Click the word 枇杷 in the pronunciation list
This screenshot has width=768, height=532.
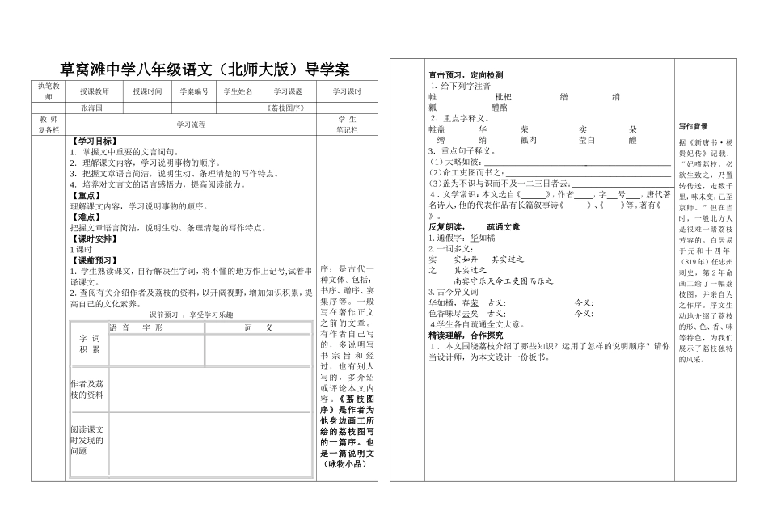click(503, 97)
